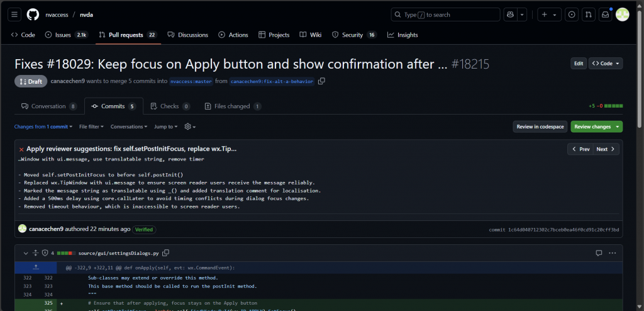Go to GitHub homepage via Octocat logo

[x=33, y=14]
